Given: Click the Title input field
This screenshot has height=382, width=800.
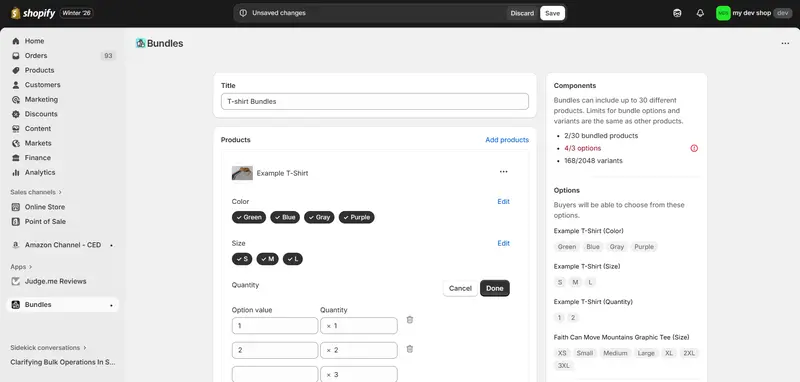Looking at the screenshot, I should pos(375,101).
